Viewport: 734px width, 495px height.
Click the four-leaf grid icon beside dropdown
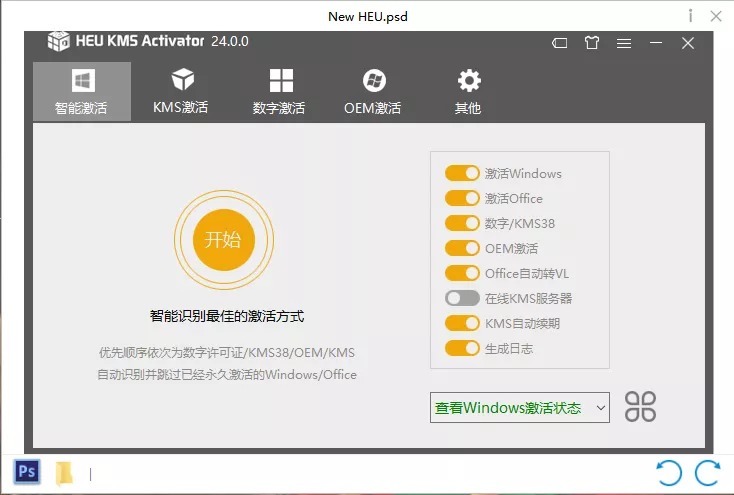[x=640, y=406]
